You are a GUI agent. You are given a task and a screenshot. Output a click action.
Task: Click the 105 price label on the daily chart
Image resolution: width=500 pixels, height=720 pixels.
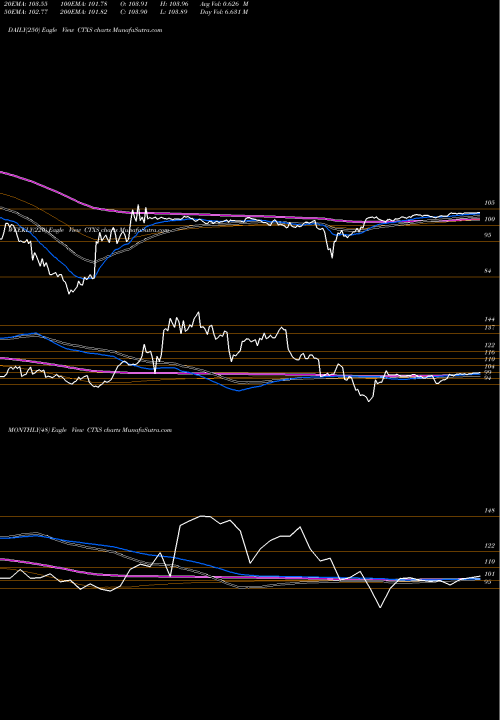[x=489, y=203]
